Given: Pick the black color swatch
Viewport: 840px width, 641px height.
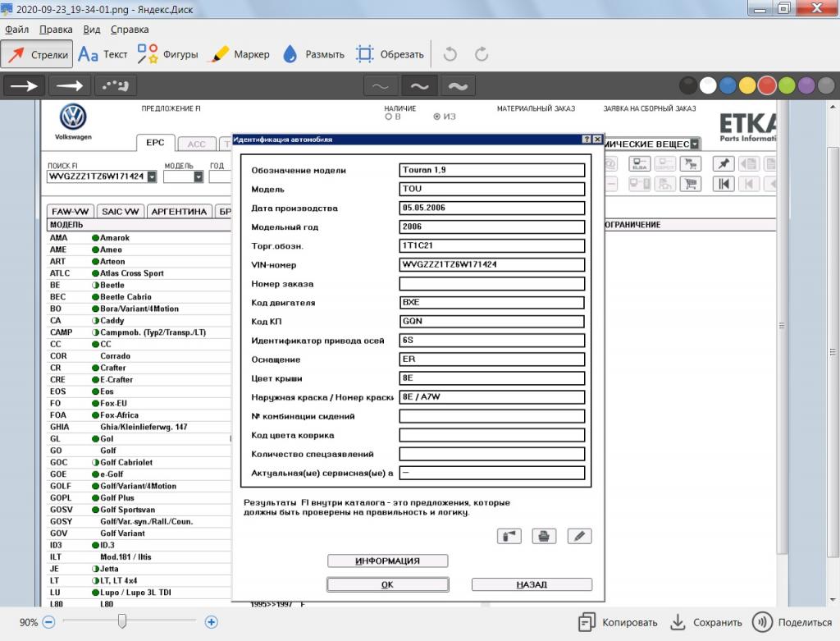Looking at the screenshot, I should 688,85.
